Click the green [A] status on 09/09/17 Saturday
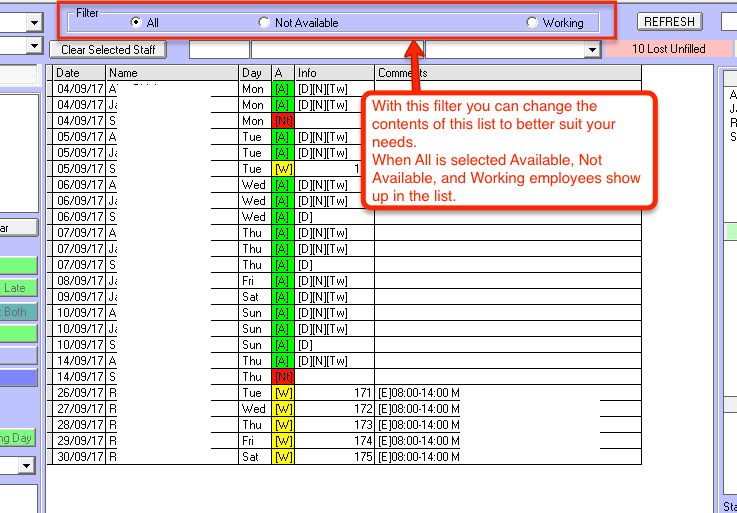The image size is (737, 513). [x=282, y=297]
